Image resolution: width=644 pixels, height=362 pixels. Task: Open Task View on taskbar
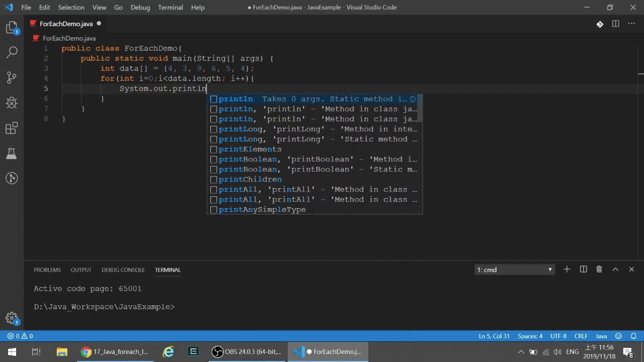tap(36, 352)
